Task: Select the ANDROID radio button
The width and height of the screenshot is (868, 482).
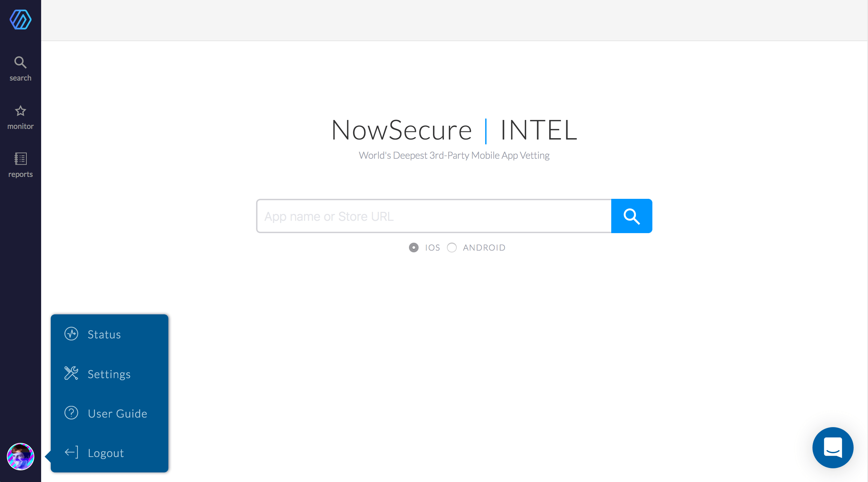Action: [x=452, y=247]
